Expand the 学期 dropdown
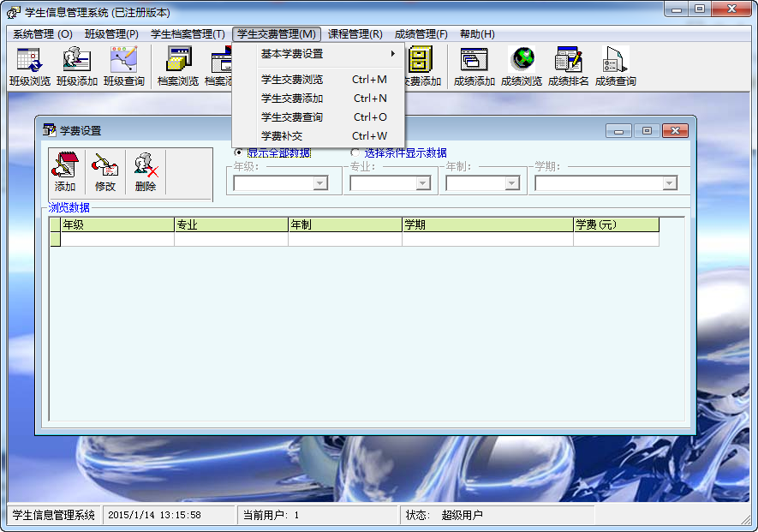Screen dimensions: 758x532 tap(670, 183)
